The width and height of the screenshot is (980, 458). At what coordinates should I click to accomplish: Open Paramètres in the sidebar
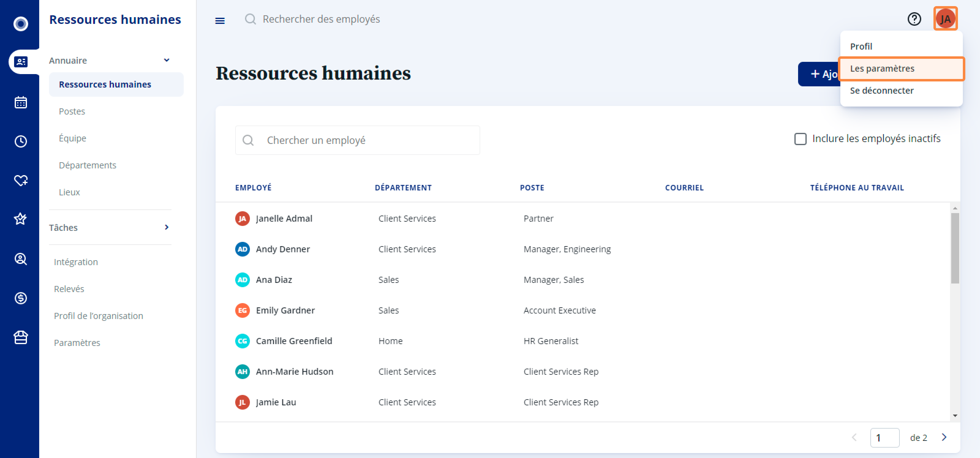pos(77,343)
